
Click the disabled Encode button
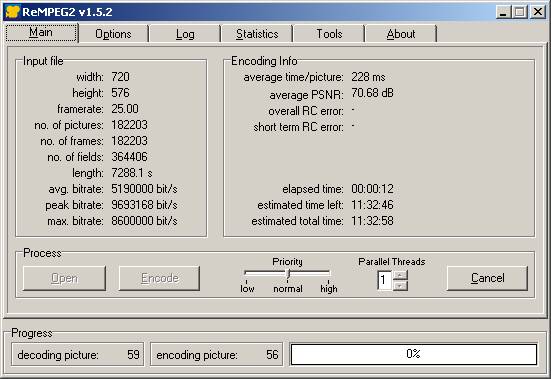tap(160, 278)
